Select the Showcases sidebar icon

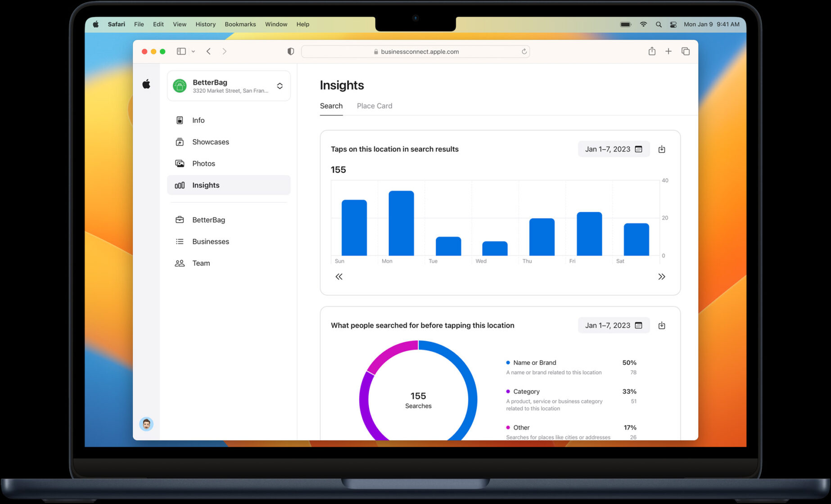(x=179, y=142)
